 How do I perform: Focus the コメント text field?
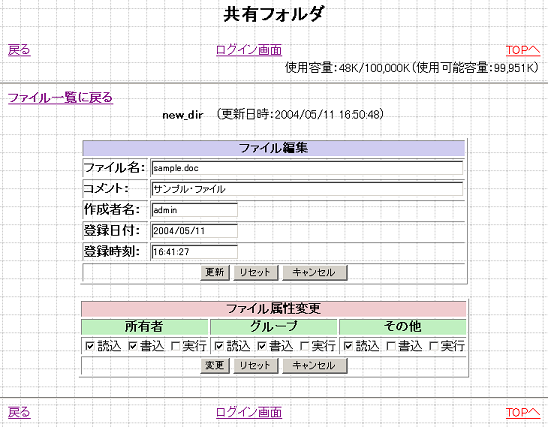(x=307, y=189)
